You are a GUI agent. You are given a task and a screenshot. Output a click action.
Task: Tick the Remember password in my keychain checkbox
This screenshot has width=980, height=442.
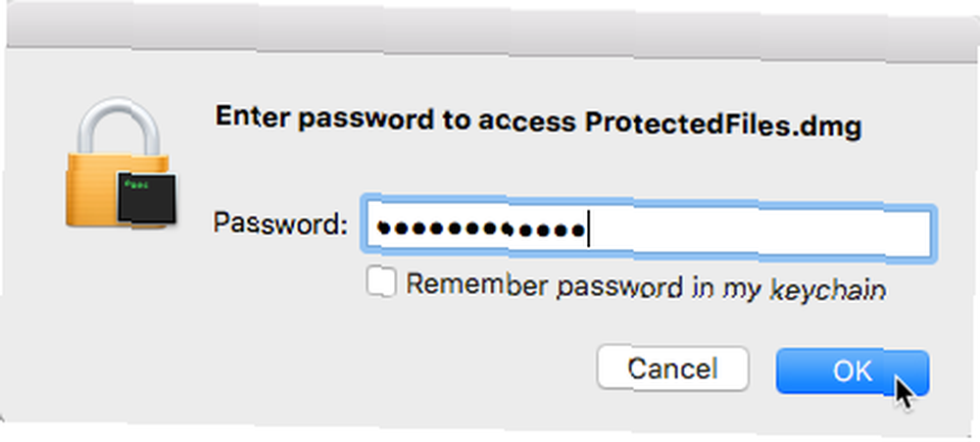click(x=380, y=282)
